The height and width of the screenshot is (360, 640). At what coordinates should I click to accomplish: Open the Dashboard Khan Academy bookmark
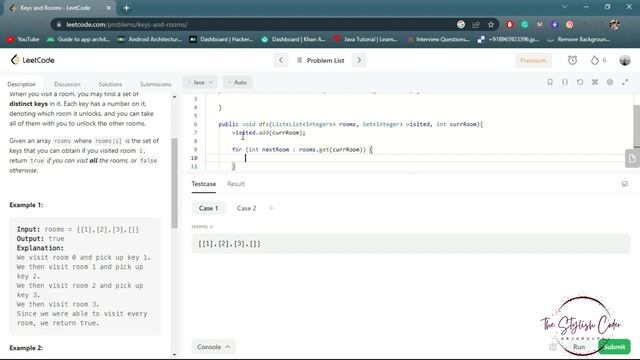coord(293,39)
